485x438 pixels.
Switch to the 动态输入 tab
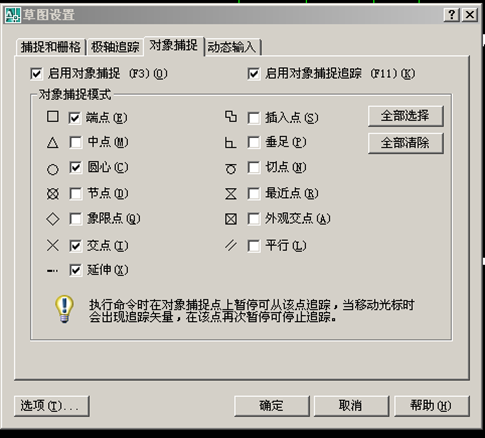click(232, 47)
